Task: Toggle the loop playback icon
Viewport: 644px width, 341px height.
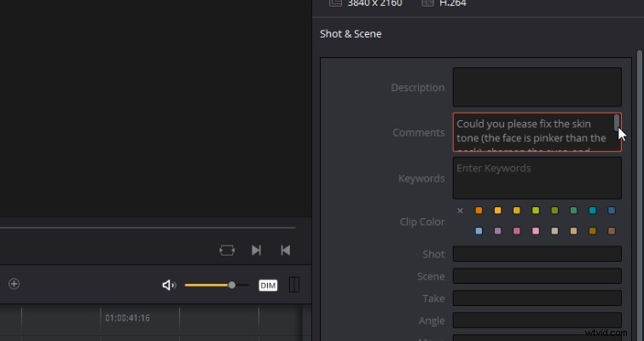Action: click(227, 251)
